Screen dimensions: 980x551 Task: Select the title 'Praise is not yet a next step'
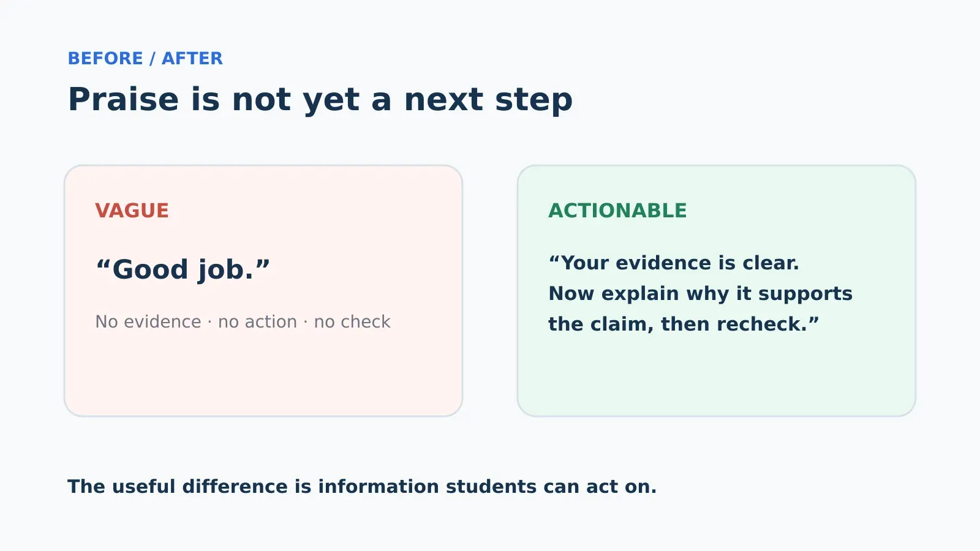click(320, 99)
